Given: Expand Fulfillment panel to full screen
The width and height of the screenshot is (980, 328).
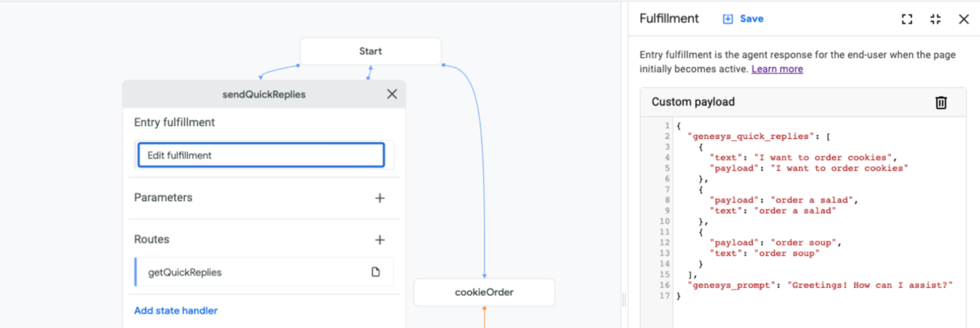Looking at the screenshot, I should 907,19.
